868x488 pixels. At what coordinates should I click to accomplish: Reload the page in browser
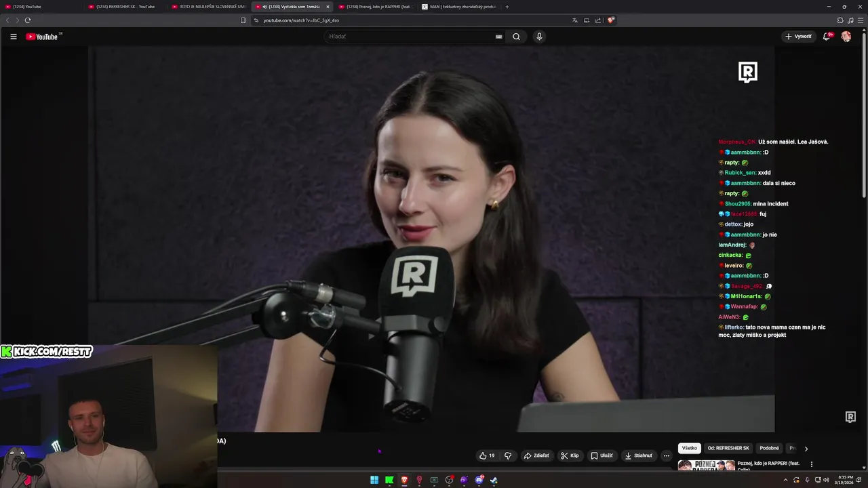tap(28, 20)
